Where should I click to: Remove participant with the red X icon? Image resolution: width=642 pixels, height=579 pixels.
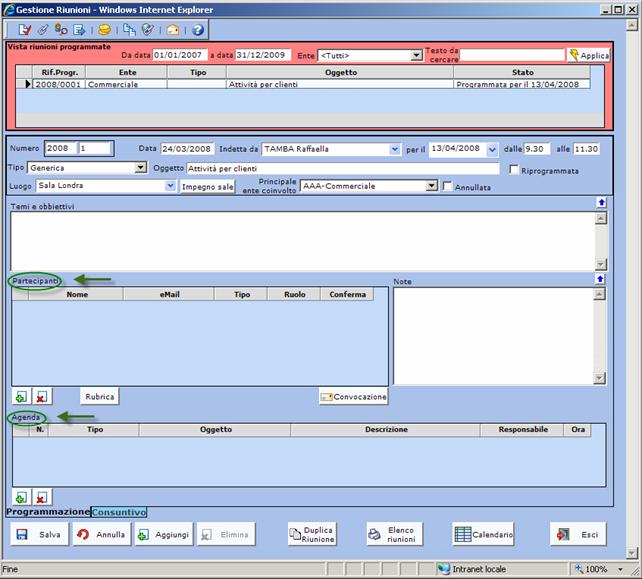[x=41, y=397]
